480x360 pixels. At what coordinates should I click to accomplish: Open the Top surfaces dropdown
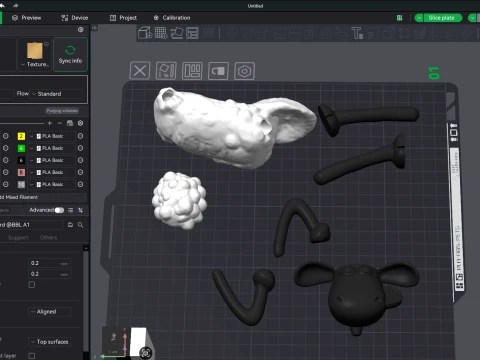(x=50, y=342)
